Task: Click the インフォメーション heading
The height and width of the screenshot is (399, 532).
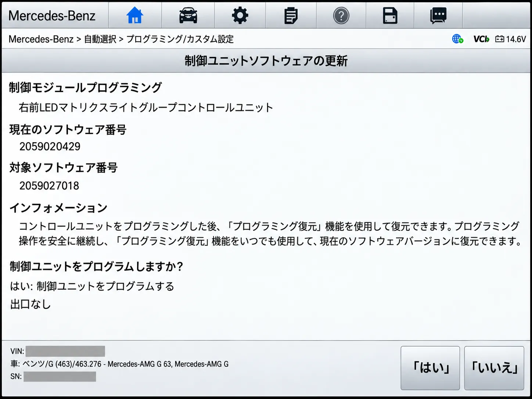Action: [x=58, y=208]
